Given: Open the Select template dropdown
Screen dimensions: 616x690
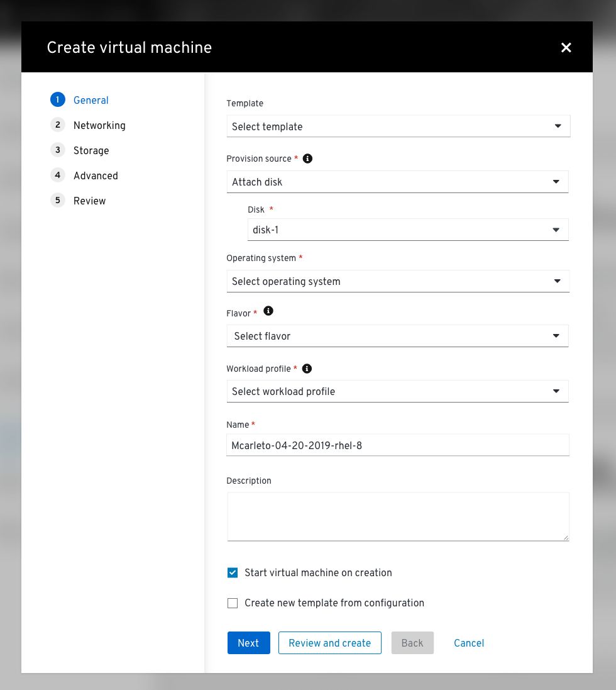Looking at the screenshot, I should coord(399,126).
